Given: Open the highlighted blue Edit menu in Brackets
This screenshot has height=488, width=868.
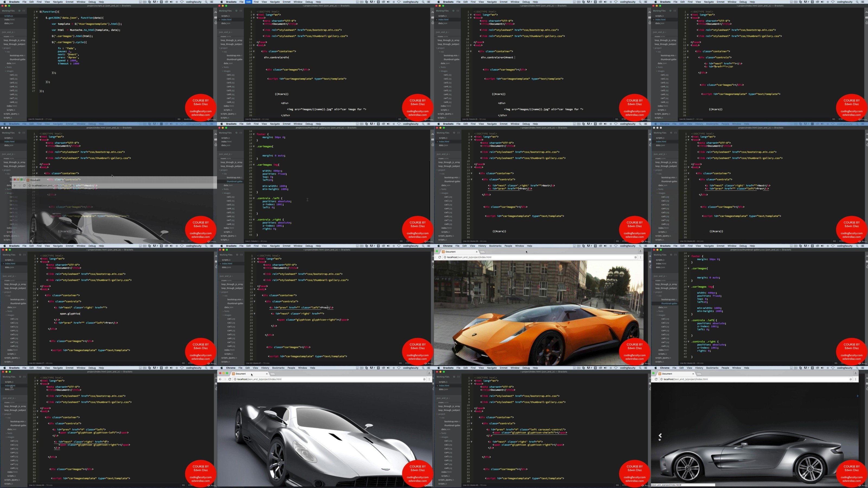Looking at the screenshot, I should 248,2.
